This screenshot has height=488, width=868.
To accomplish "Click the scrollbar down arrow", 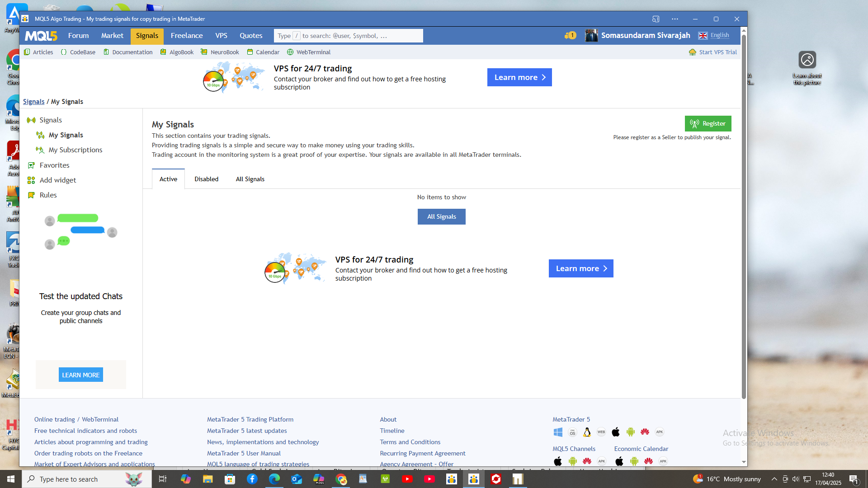I will click(x=744, y=462).
